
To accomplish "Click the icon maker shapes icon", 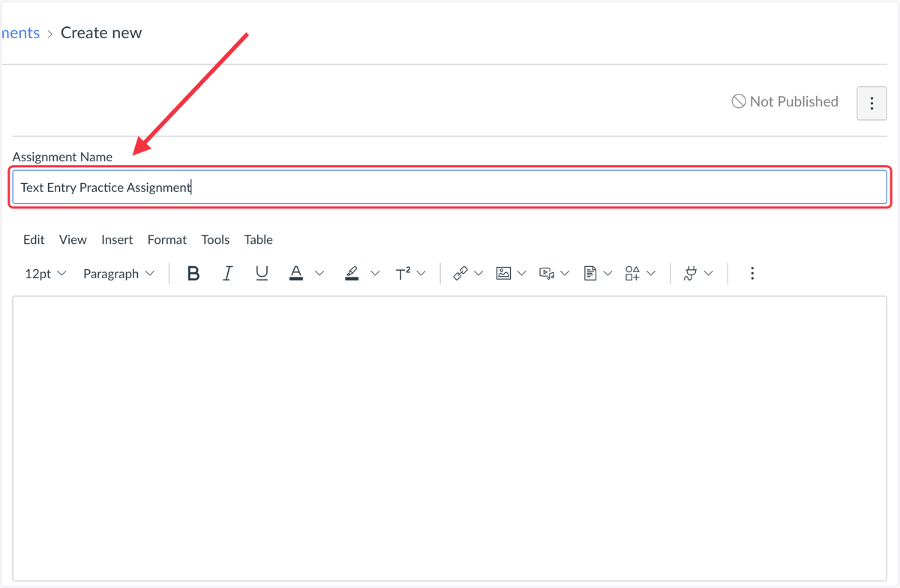I will [x=632, y=274].
